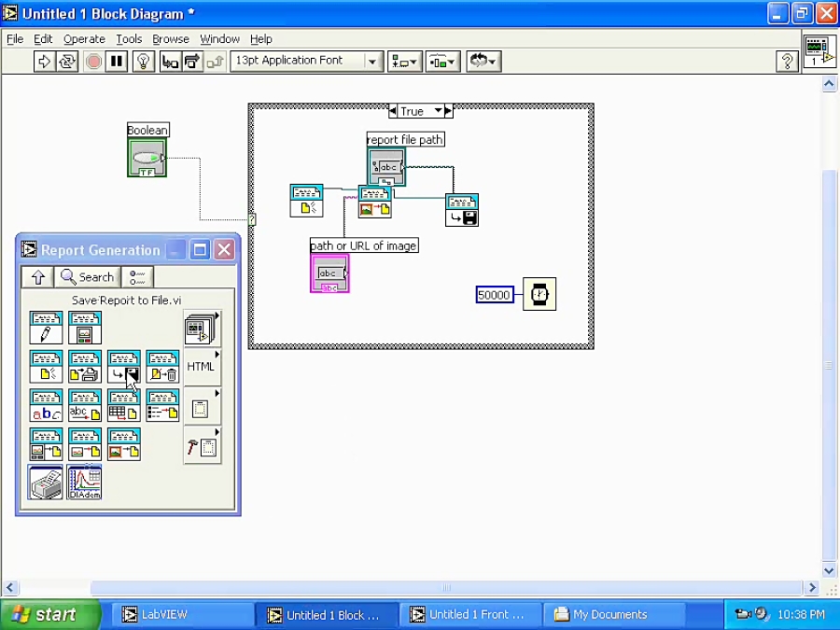Pick the Append Report Text VI in palette
840x630 pixels.
pos(85,406)
